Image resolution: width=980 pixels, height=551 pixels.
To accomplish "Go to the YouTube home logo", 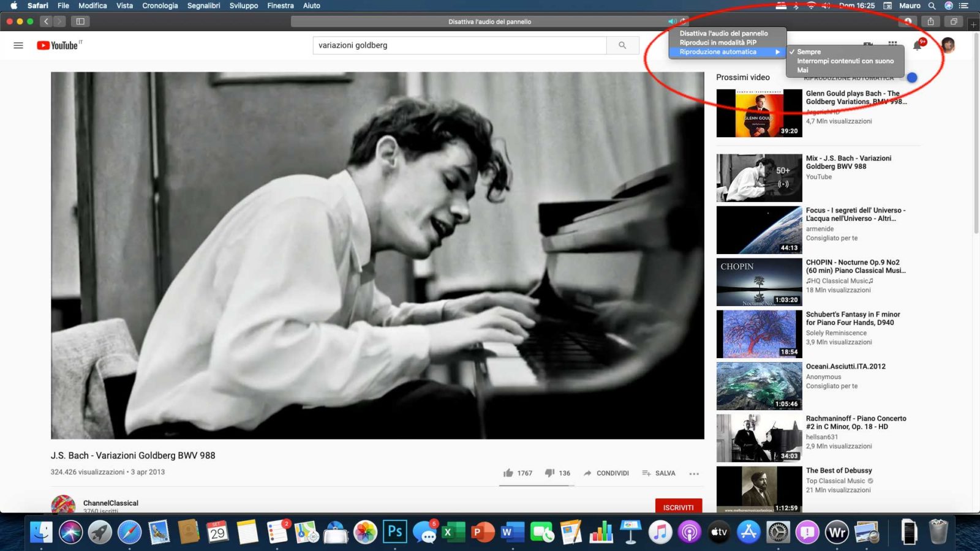I will click(x=59, y=45).
